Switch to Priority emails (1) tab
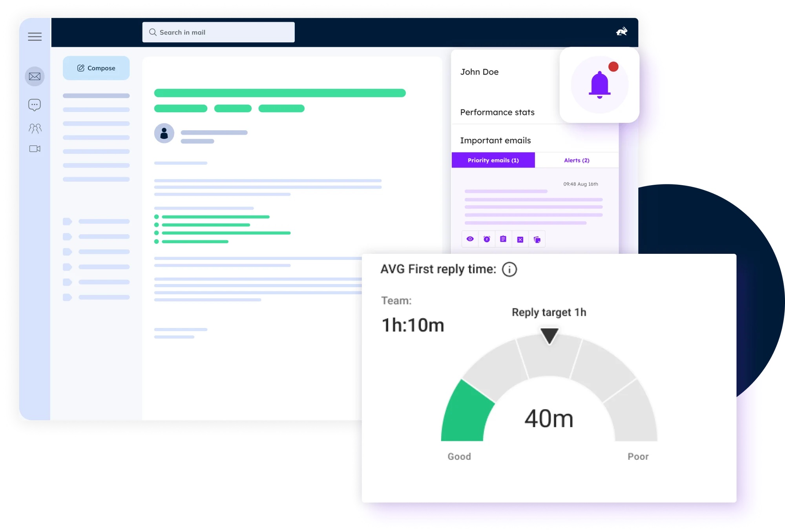The image size is (785, 532). click(x=493, y=160)
